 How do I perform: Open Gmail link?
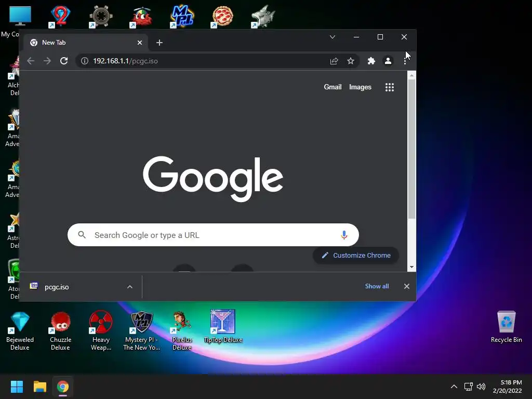point(332,87)
